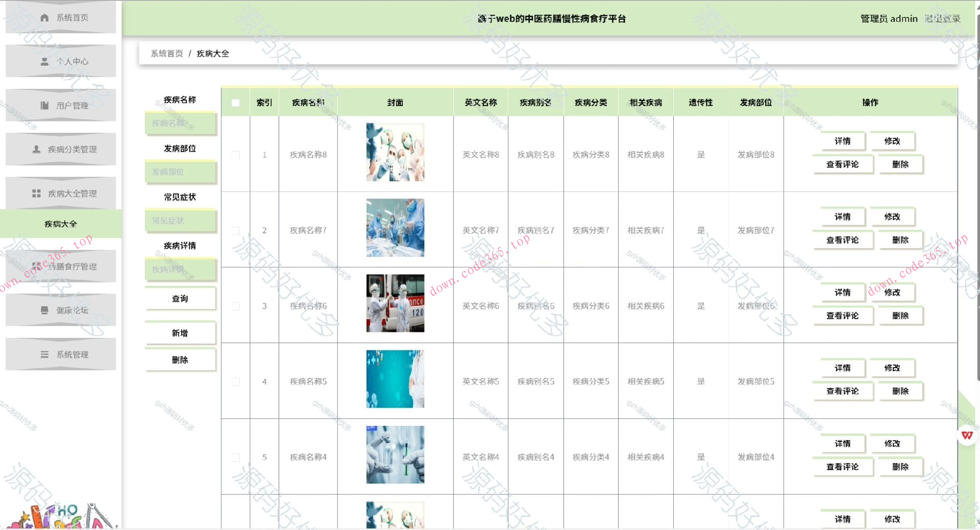Screen dimensions: 980x530
Task: Check the row checkbox for 疾病名称8
Action: (235, 154)
